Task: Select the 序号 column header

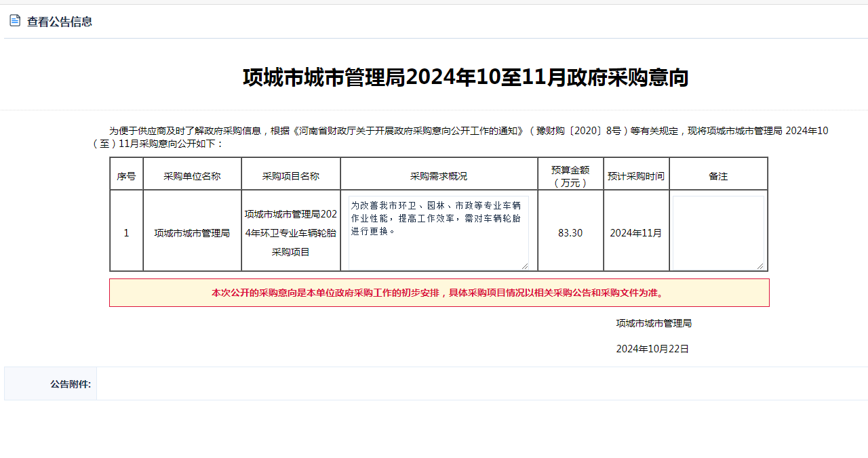Action: [x=126, y=176]
